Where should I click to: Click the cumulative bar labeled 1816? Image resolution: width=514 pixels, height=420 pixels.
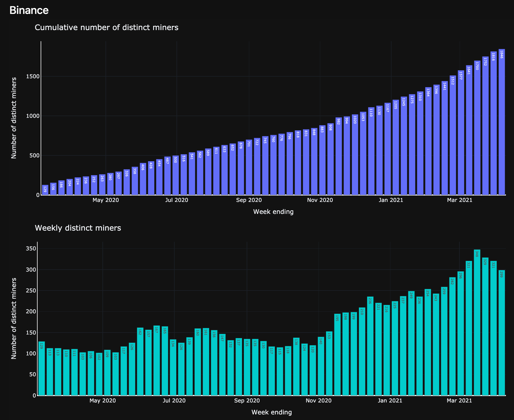click(x=493, y=123)
